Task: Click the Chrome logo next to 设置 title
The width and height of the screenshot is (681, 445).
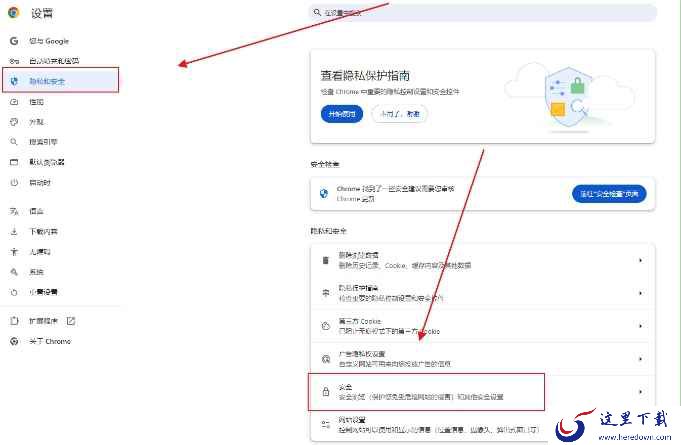Action: [x=14, y=13]
